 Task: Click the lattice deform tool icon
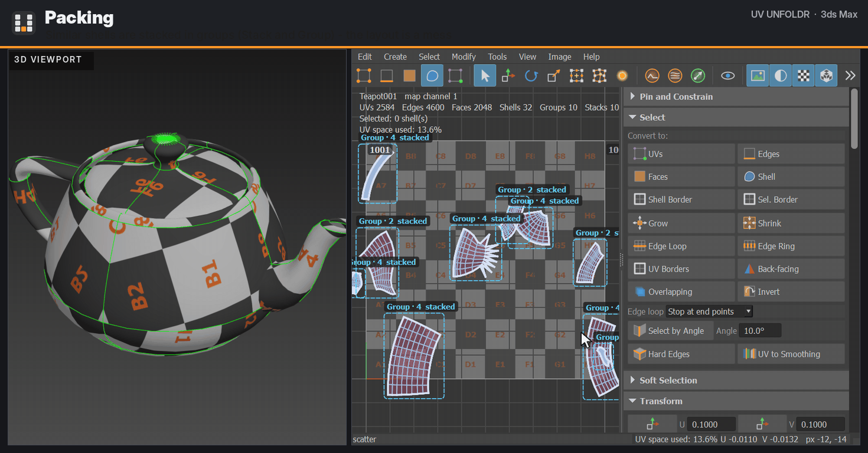(x=599, y=75)
